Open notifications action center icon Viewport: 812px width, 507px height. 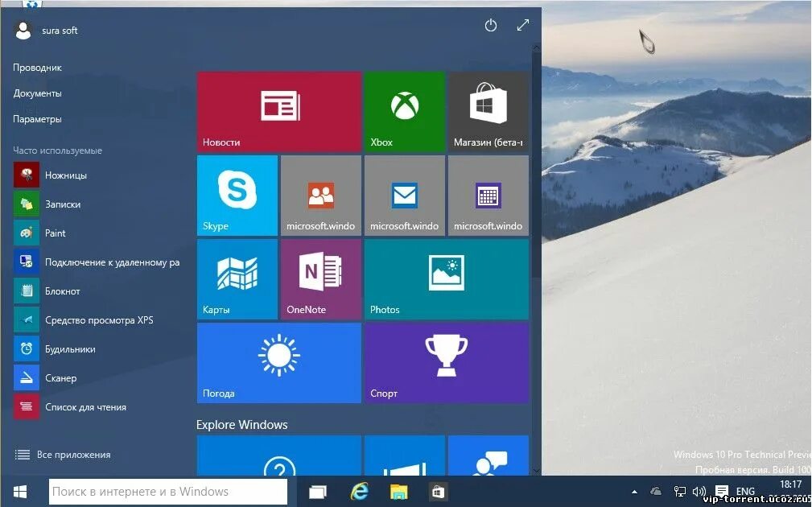point(721,492)
